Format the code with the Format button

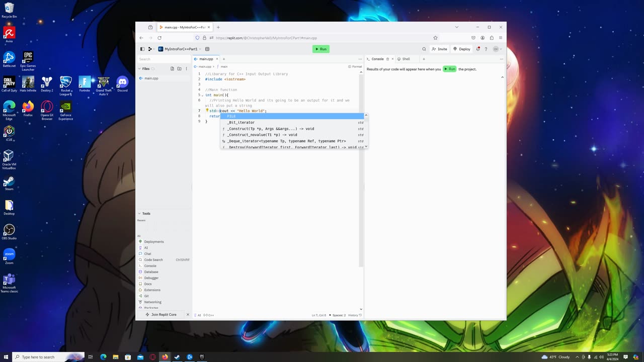point(355,66)
